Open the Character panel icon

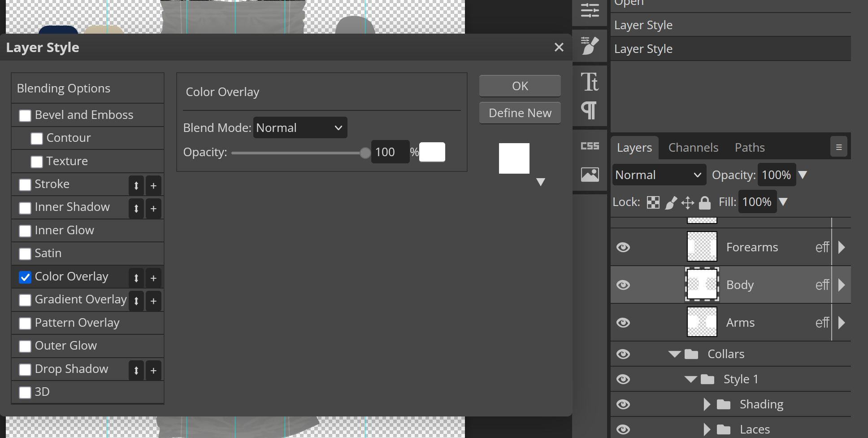click(590, 82)
